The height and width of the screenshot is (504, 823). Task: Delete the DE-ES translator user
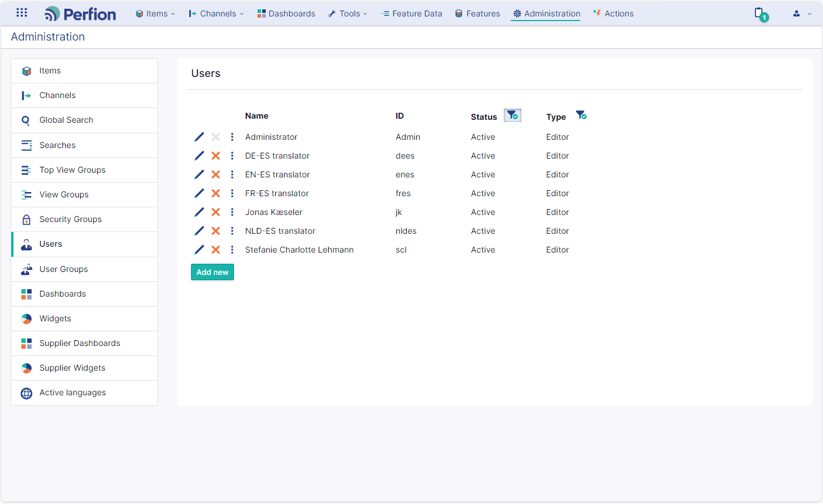[216, 156]
